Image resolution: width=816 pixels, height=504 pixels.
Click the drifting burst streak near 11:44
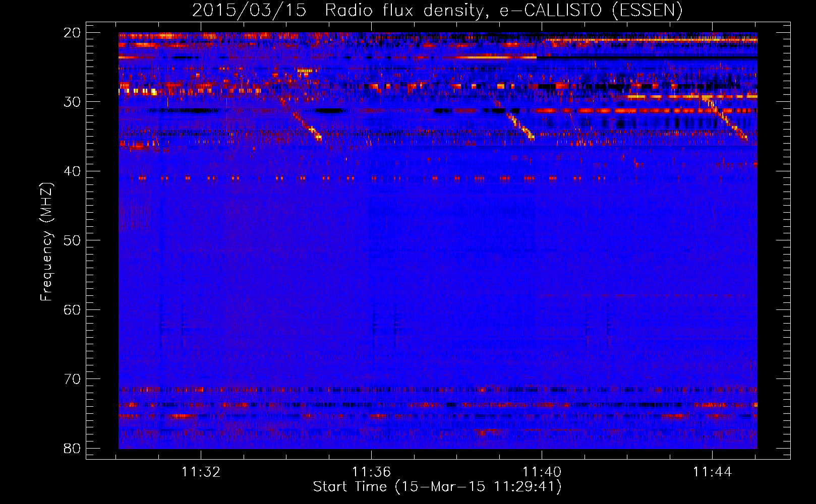coord(725,119)
